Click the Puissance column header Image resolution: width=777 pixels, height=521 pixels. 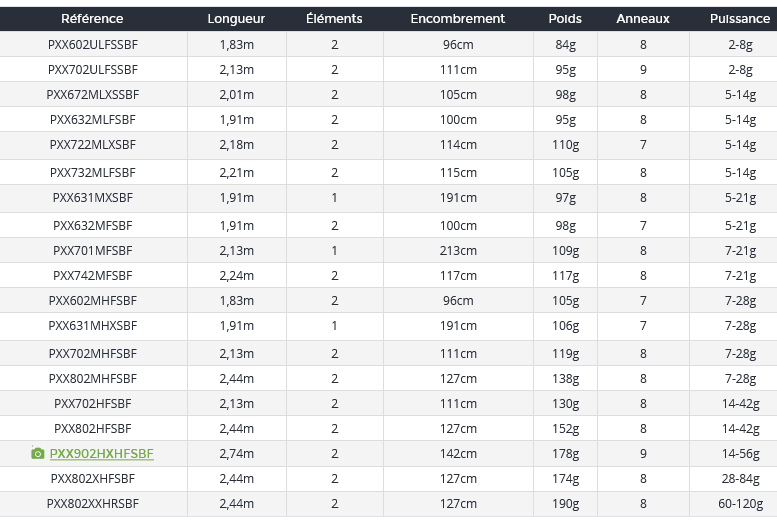pyautogui.click(x=740, y=19)
